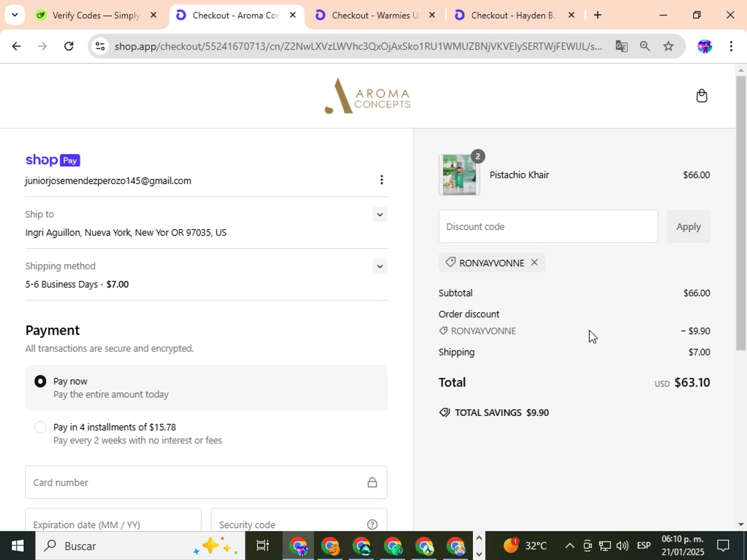Click the scrollbar down arrow

741,524
